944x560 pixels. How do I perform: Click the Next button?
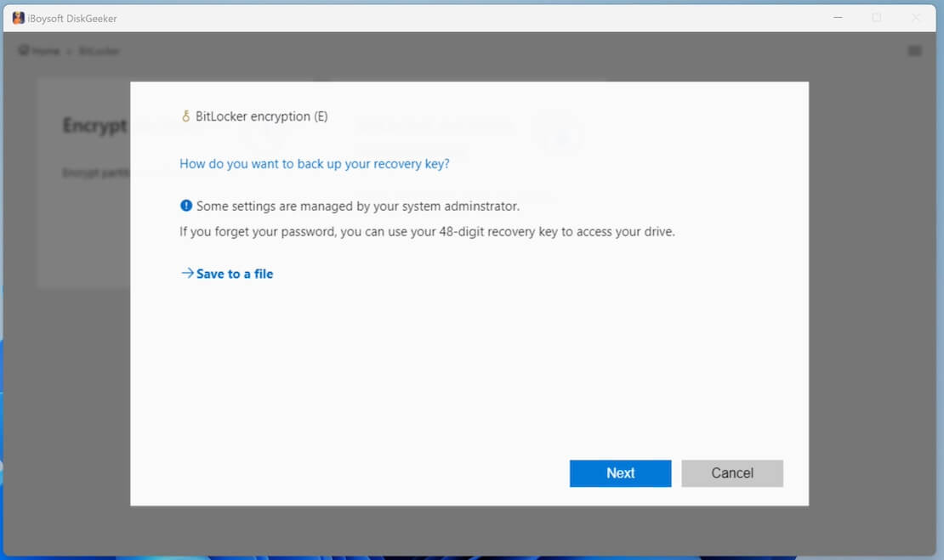coord(620,473)
